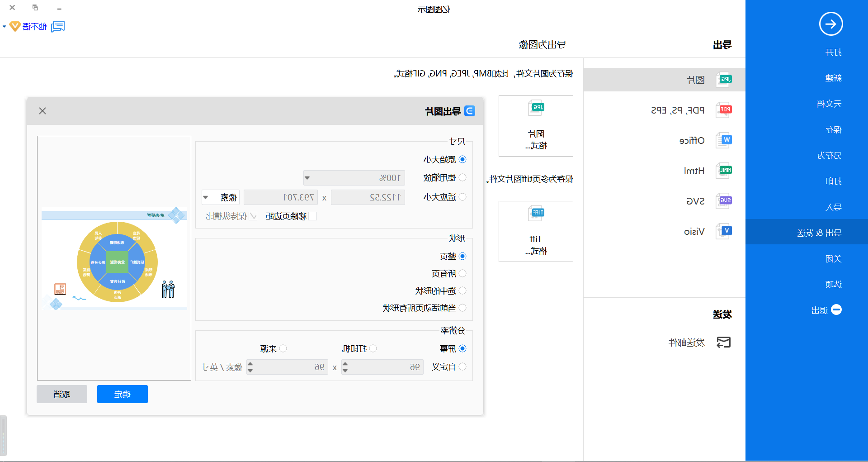Click the Html file icon

click(x=724, y=171)
